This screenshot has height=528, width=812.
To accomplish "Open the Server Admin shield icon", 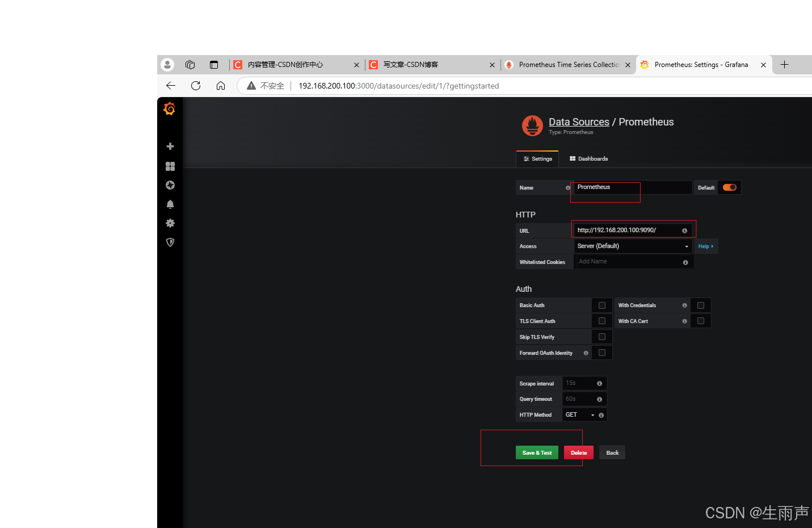I will pos(170,242).
